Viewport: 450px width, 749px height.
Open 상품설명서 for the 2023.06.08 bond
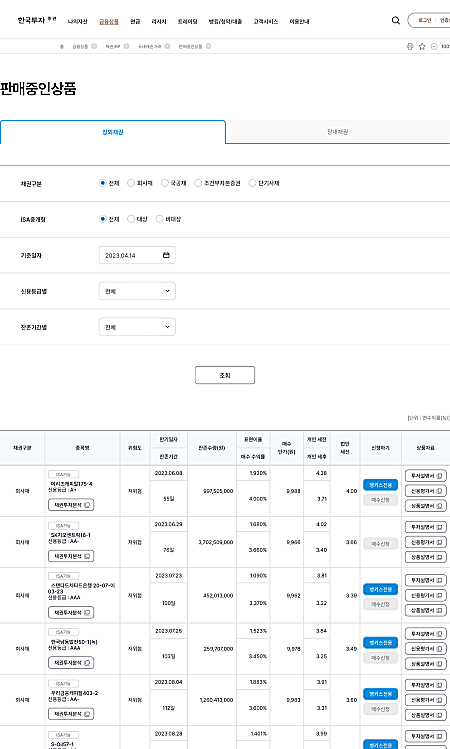point(426,505)
